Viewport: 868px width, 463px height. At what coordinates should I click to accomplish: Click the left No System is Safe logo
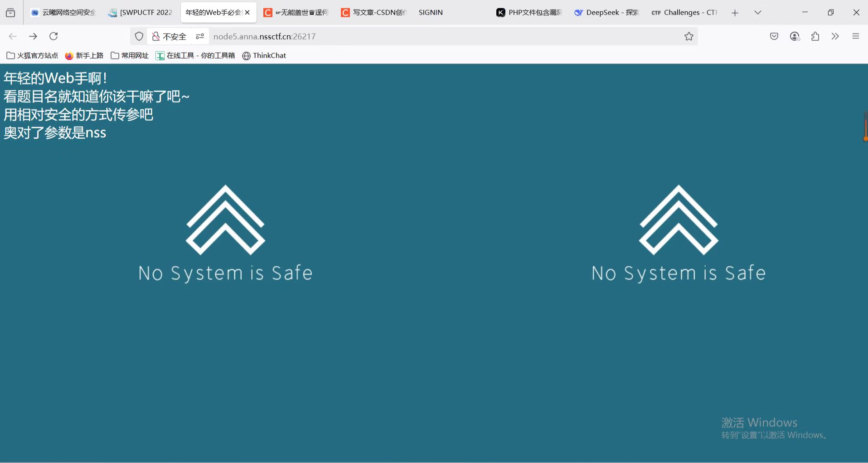click(225, 234)
